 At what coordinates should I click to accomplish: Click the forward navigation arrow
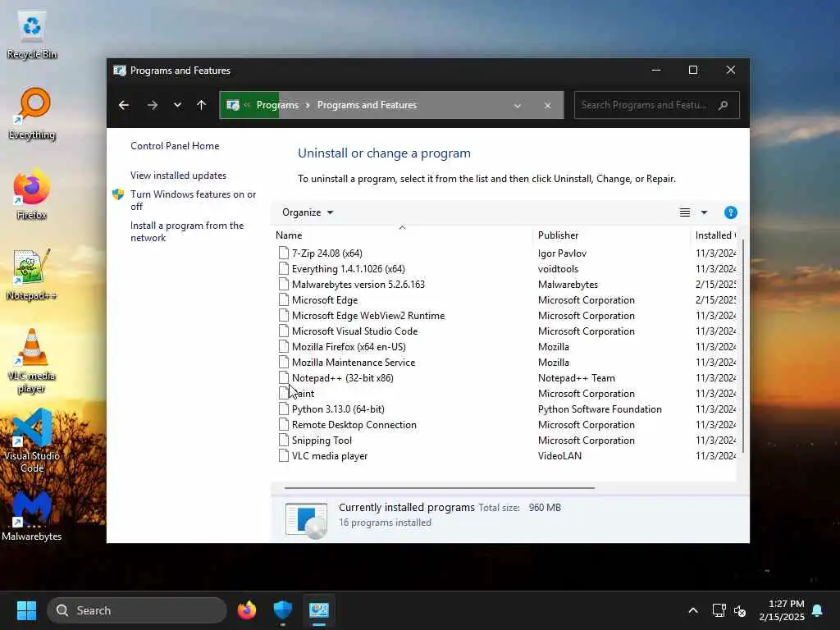153,105
